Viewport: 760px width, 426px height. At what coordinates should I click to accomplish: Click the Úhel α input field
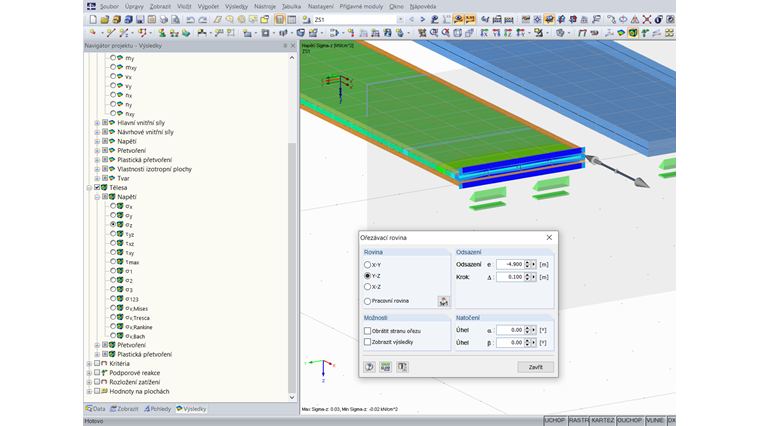click(x=510, y=330)
